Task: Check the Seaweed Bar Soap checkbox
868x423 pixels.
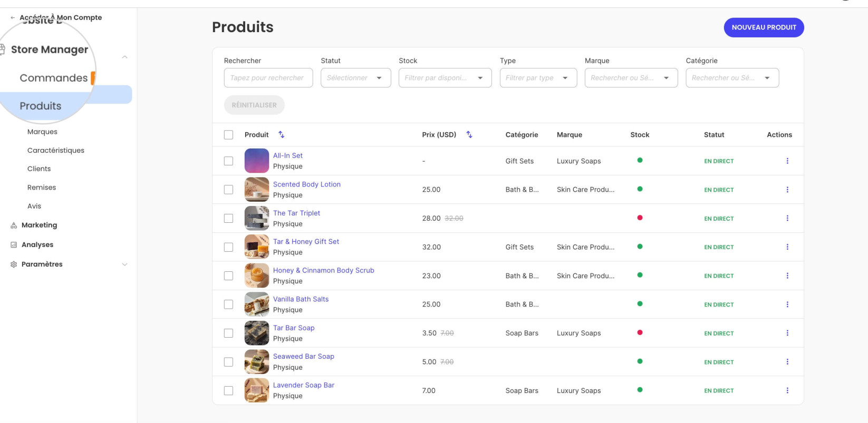Action: click(228, 362)
